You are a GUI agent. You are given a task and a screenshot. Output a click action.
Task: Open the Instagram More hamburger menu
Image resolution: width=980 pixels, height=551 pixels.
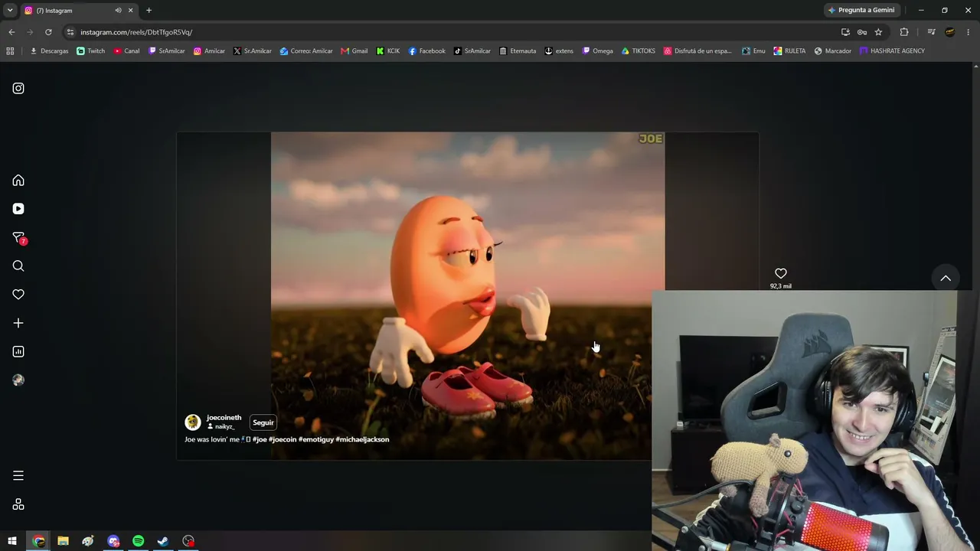coord(18,476)
